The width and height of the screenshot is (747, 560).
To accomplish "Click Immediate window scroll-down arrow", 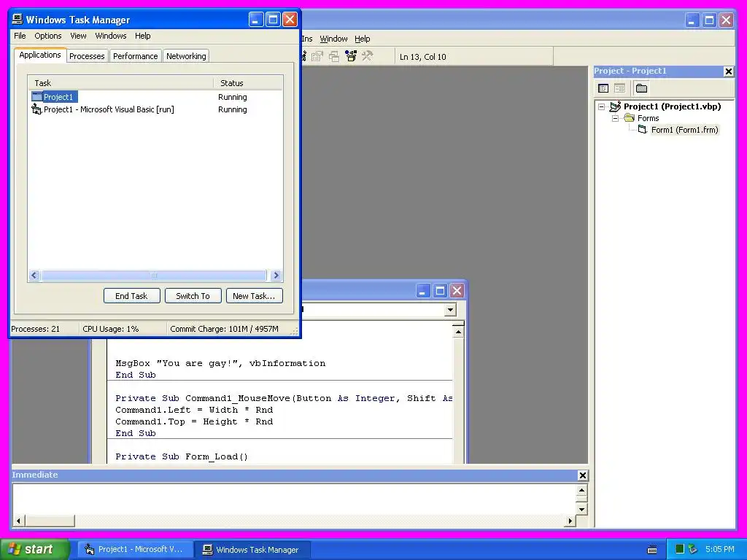I will click(x=581, y=509).
